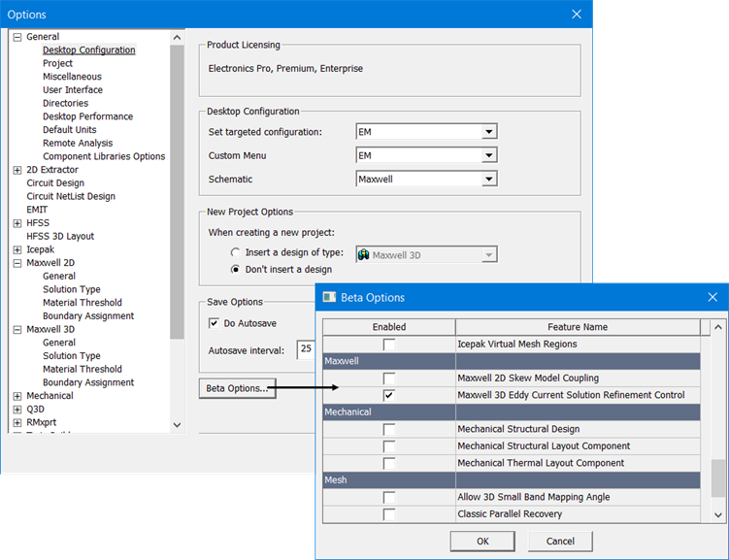
Task: Select Solution Type under Maxwell 2D
Action: (x=72, y=289)
